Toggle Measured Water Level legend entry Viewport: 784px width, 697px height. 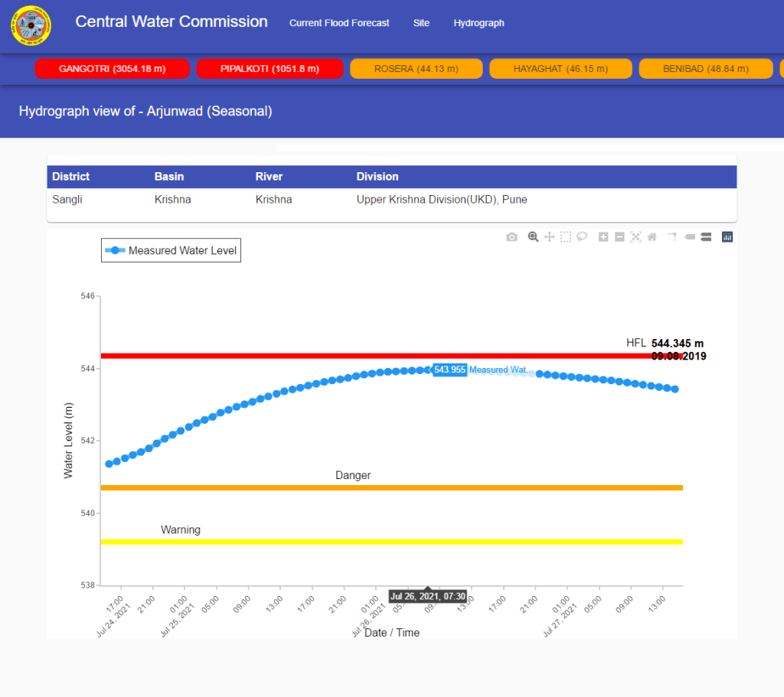tap(171, 250)
